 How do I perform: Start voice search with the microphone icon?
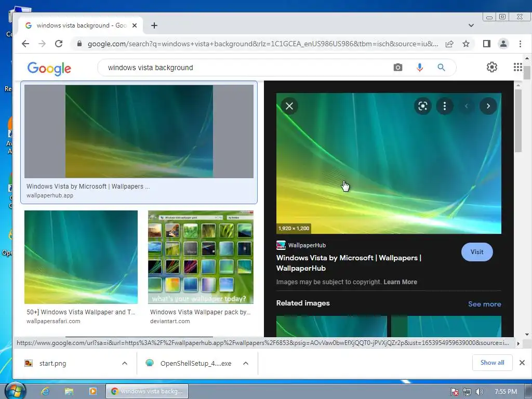coord(420,68)
